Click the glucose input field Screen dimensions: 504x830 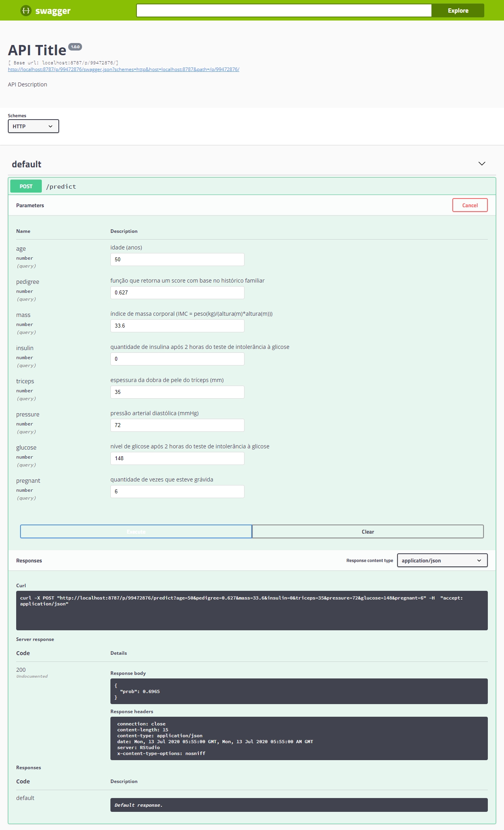(177, 458)
